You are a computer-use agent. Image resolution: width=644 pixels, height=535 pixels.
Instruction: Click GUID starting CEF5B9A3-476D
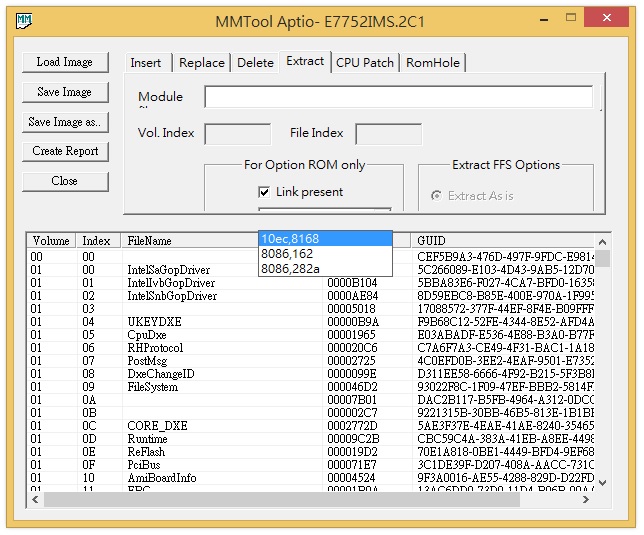[506, 257]
